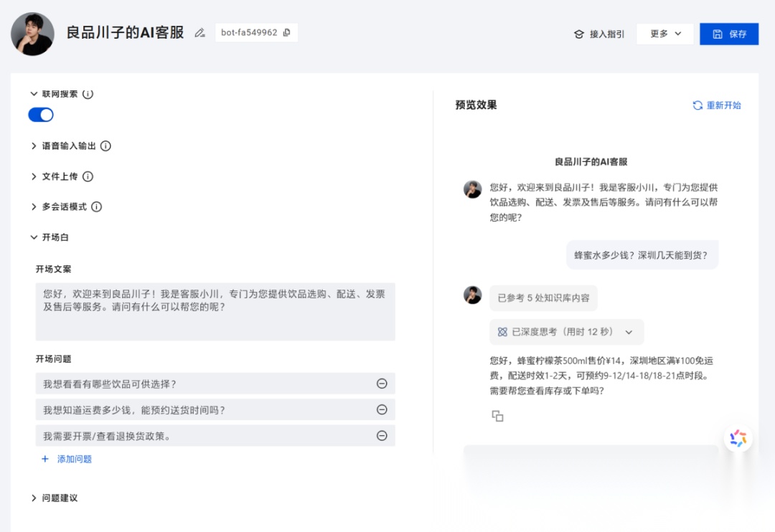
Task: Click the avatar beside the greeting message
Action: point(472,189)
